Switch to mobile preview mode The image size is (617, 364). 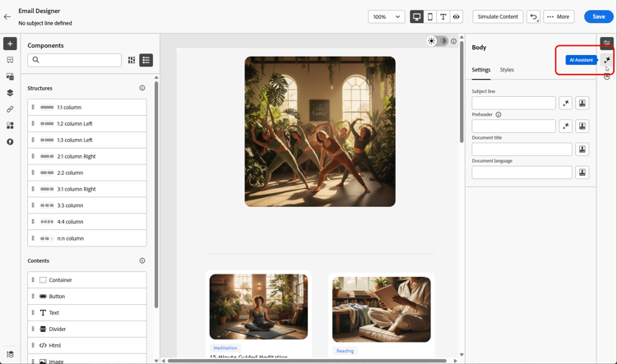pyautogui.click(x=430, y=17)
